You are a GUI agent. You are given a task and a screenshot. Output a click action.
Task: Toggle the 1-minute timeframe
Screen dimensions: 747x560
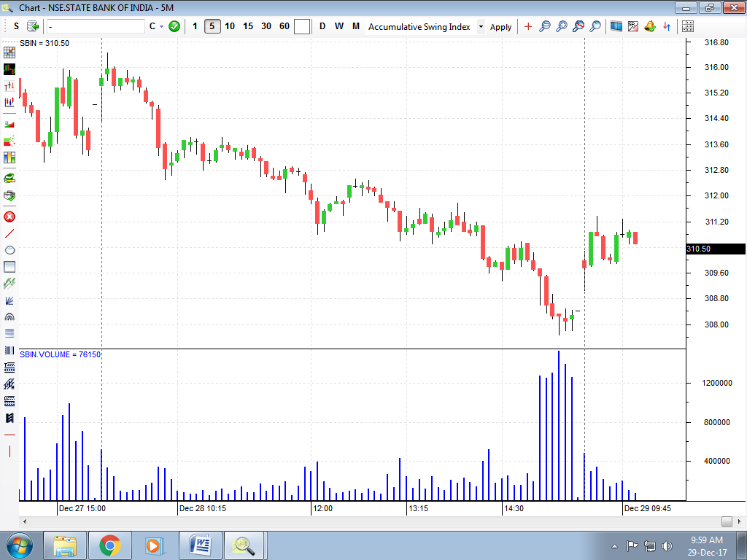(x=195, y=26)
